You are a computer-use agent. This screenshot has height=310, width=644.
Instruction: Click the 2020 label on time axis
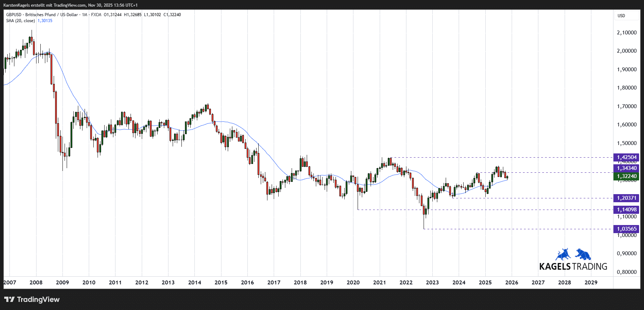pos(353,282)
